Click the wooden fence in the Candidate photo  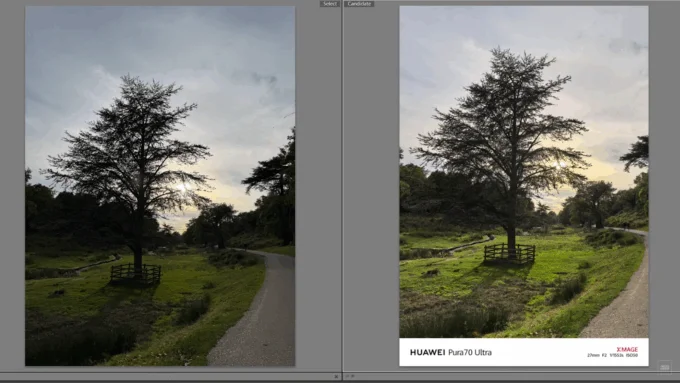pyautogui.click(x=509, y=253)
